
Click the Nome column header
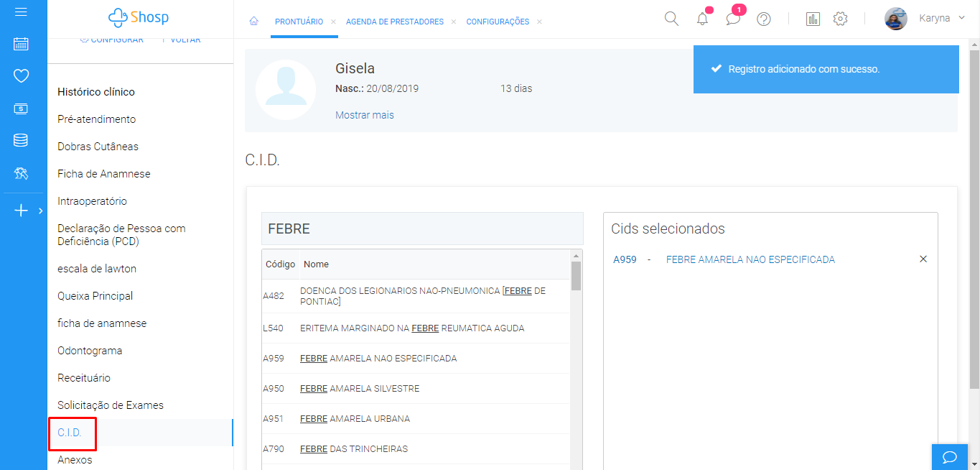[316, 264]
